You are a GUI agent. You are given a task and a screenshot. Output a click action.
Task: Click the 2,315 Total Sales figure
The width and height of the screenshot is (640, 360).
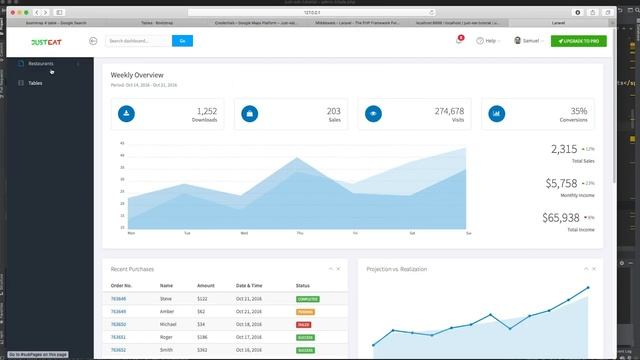coord(564,149)
